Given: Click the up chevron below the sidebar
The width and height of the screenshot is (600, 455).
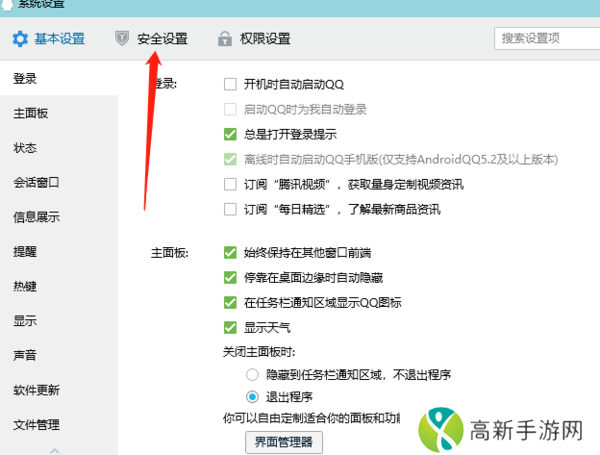Looking at the screenshot, I should click(x=55, y=450).
